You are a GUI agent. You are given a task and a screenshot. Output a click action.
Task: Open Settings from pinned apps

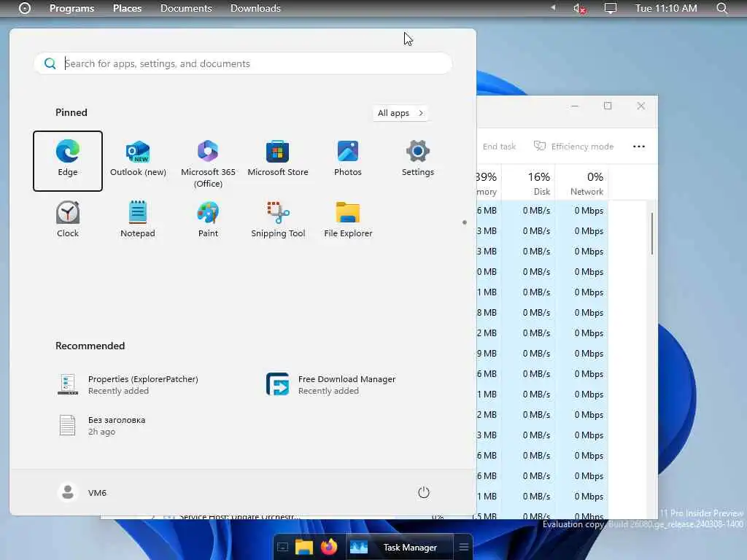418,159
